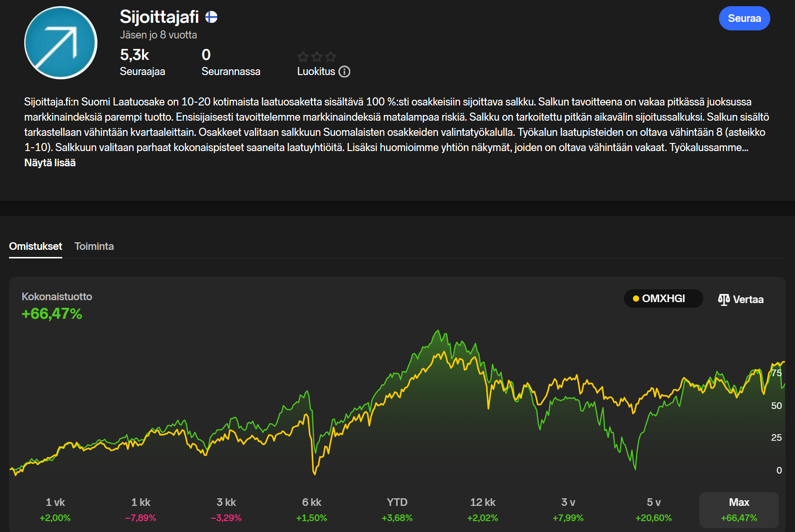
Task: Click the +66,47% Kokonaistuotto value
Action: [52, 314]
